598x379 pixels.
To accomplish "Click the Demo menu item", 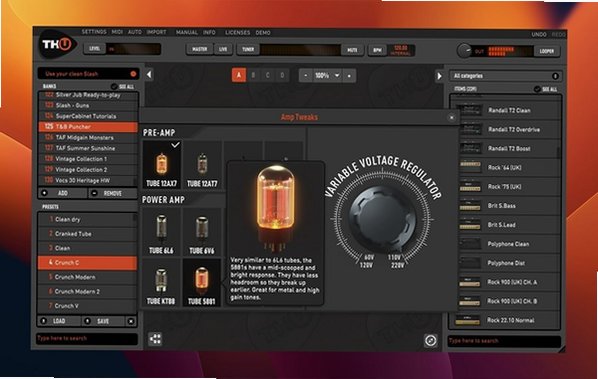I will 263,33.
